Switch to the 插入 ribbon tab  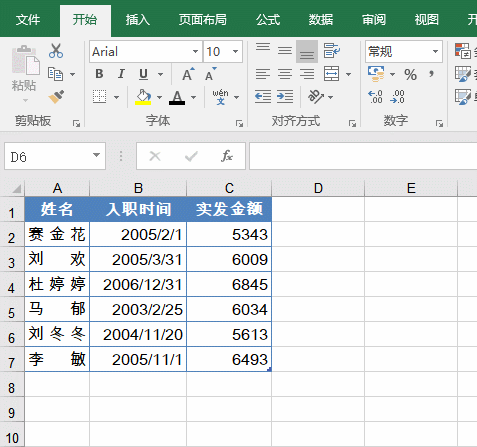pos(137,20)
